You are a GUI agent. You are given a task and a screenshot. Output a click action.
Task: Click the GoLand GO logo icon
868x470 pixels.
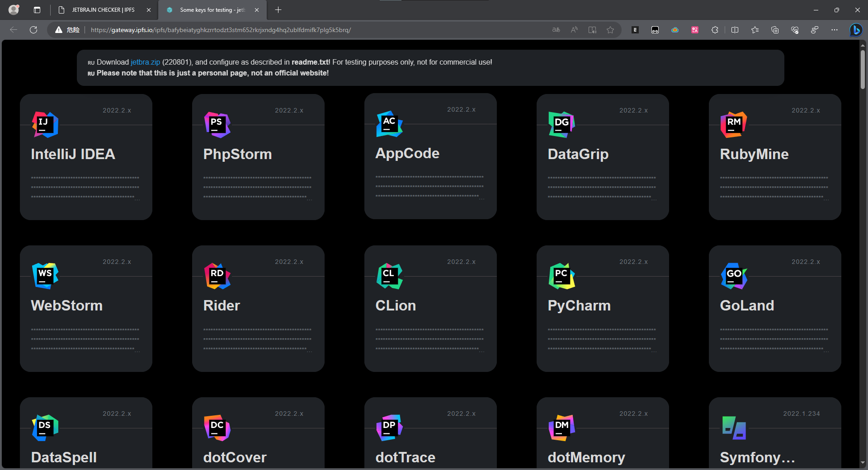(734, 276)
